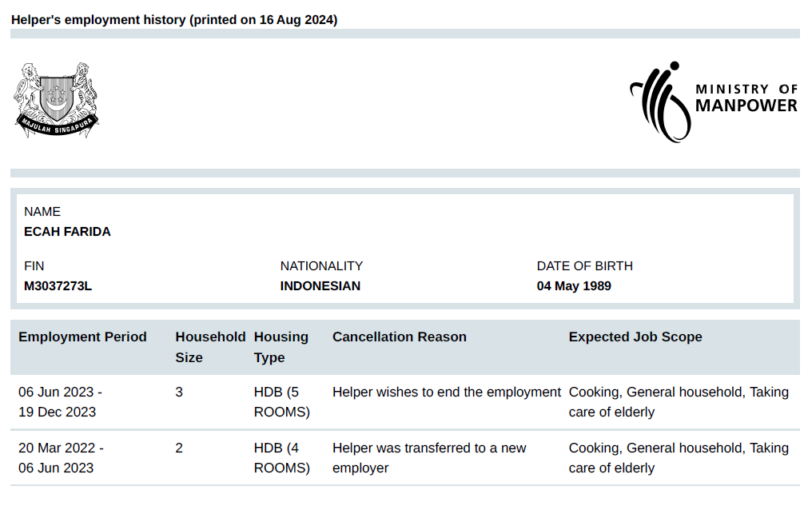Screen dimensions: 812x522
Task: Click "Helper was transferred to a new employer"
Action: pyautogui.click(x=428, y=458)
